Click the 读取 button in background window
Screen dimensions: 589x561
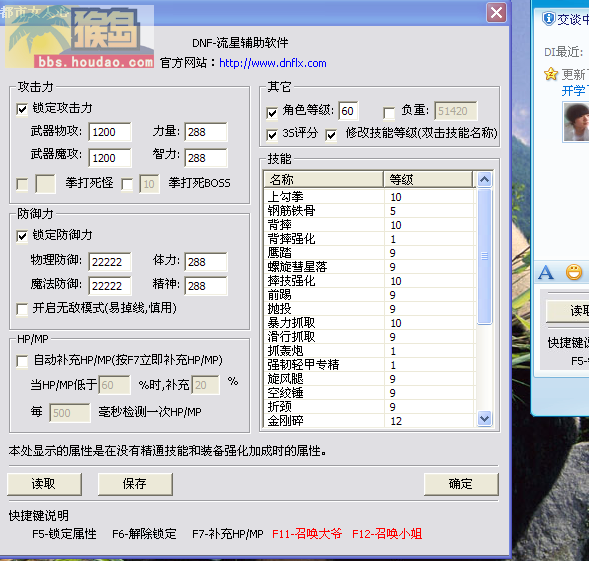(x=568, y=311)
